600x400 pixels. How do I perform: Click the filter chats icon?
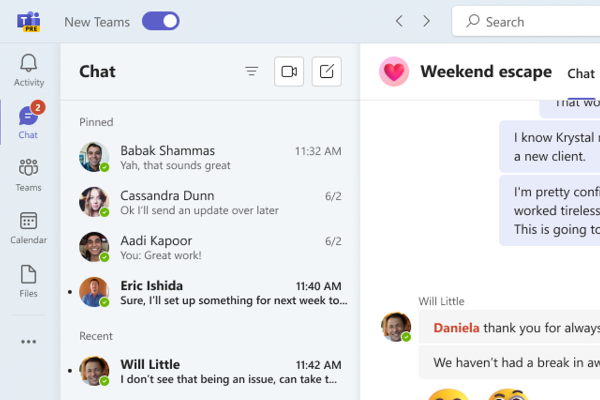(x=252, y=71)
